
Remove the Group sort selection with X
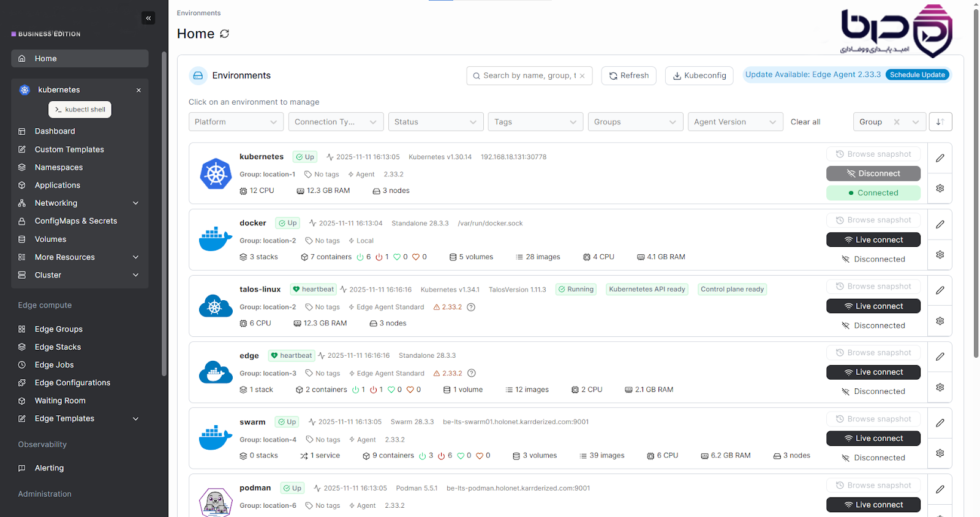(x=897, y=122)
